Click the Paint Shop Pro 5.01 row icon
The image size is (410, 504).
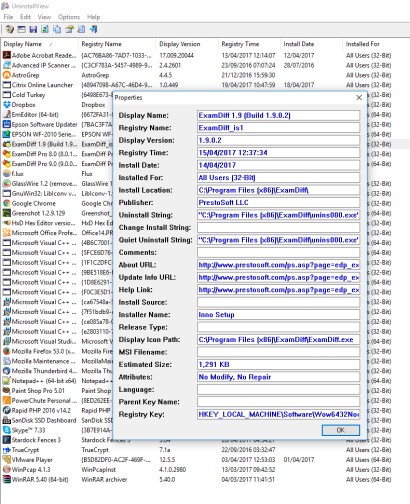click(6, 390)
